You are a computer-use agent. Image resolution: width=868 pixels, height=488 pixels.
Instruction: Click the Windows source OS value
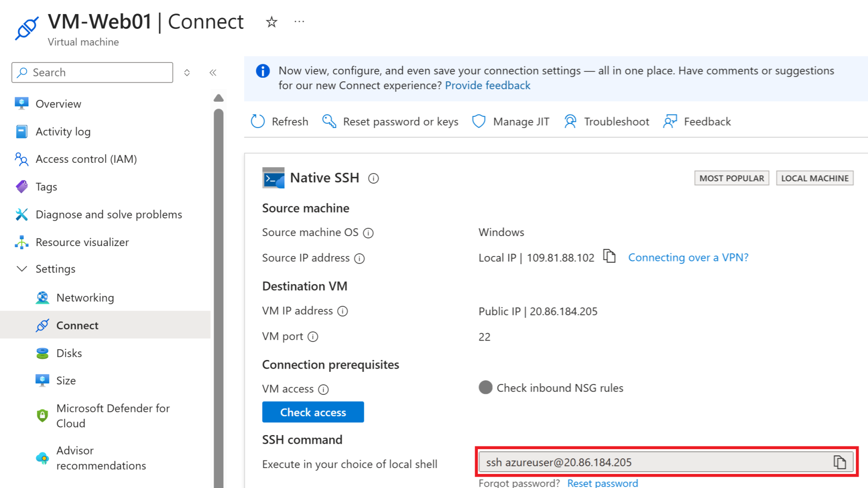501,232
